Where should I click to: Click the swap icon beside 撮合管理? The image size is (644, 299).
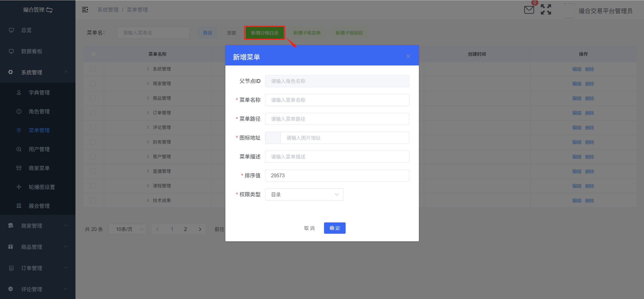tap(50, 10)
